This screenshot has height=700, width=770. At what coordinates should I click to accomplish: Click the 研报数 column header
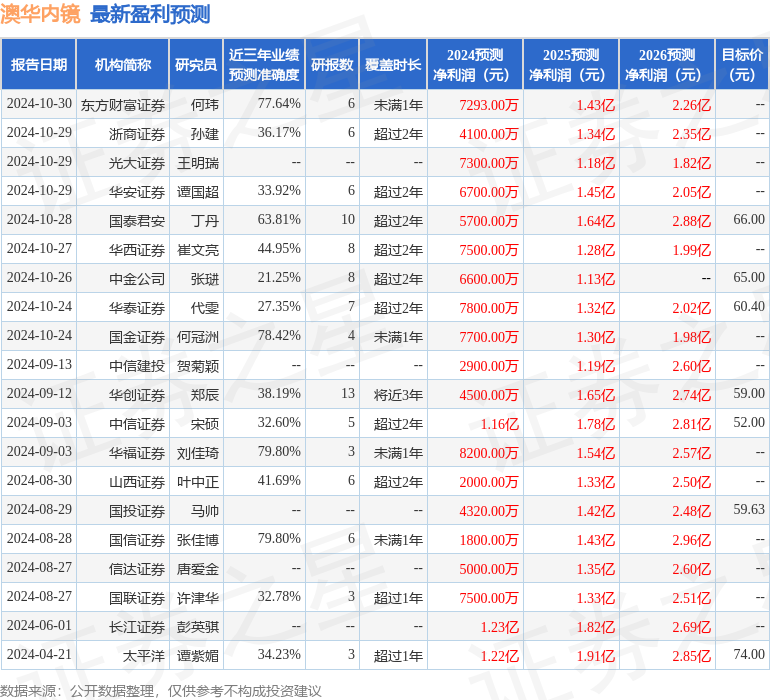[332, 64]
